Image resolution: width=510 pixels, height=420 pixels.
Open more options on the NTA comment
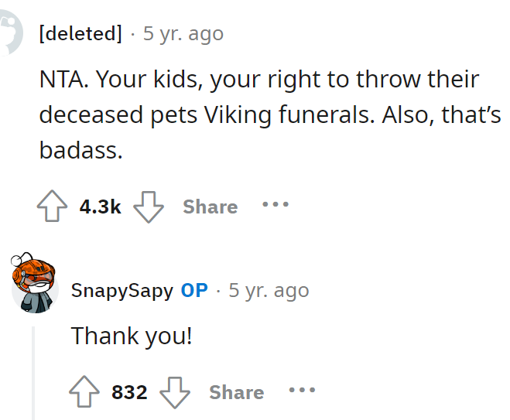tap(276, 206)
